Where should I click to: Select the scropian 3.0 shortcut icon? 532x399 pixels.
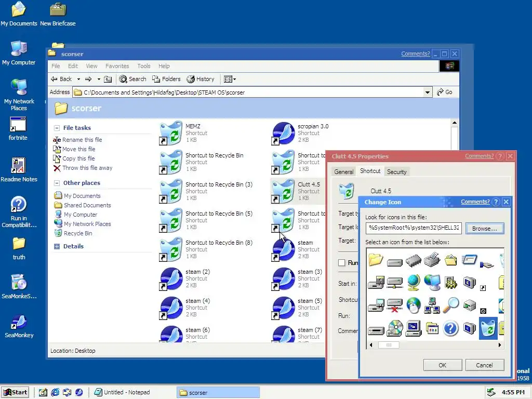pos(283,133)
